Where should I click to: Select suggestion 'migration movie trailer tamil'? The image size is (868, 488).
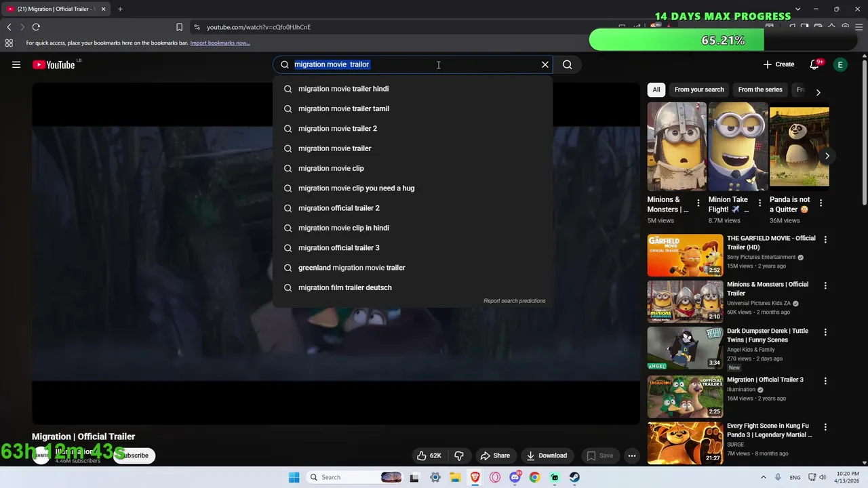tap(412, 108)
